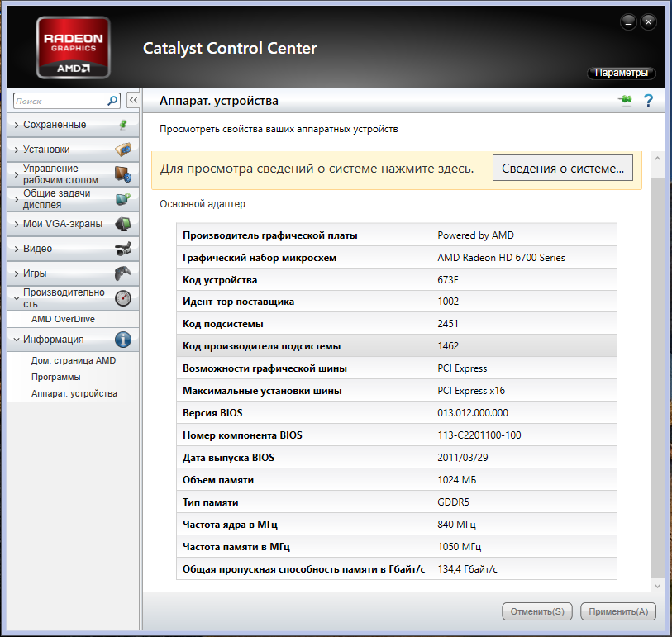Select the memory clock 1050 МГц

(x=459, y=547)
